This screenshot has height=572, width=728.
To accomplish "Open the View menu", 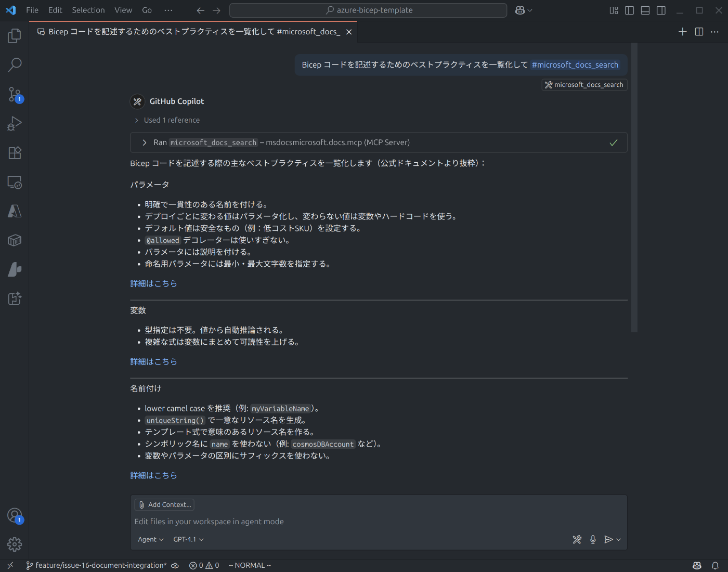I will 123,10.
